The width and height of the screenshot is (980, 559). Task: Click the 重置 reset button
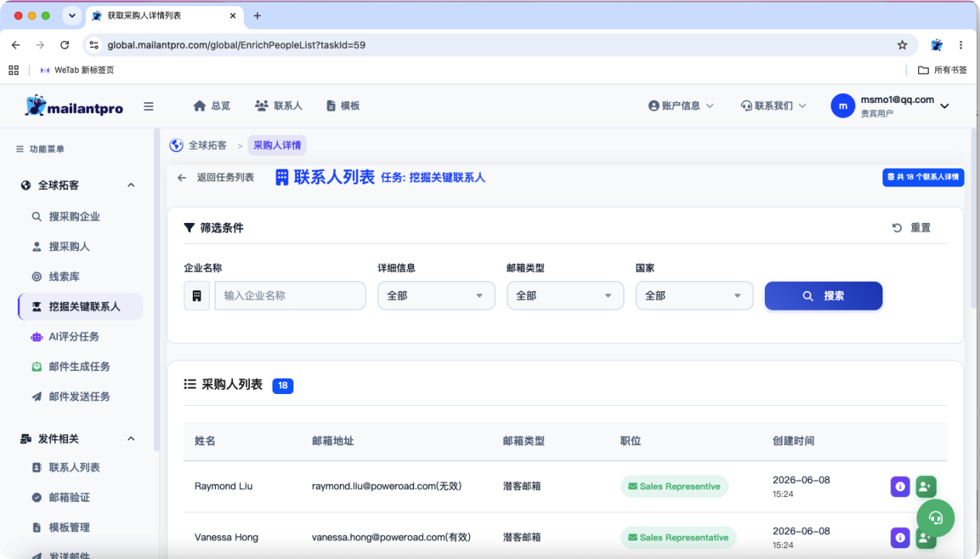pos(911,228)
